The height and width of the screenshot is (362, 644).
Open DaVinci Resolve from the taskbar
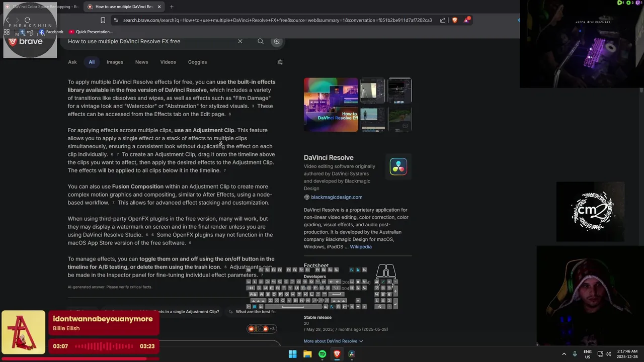pos(352,354)
